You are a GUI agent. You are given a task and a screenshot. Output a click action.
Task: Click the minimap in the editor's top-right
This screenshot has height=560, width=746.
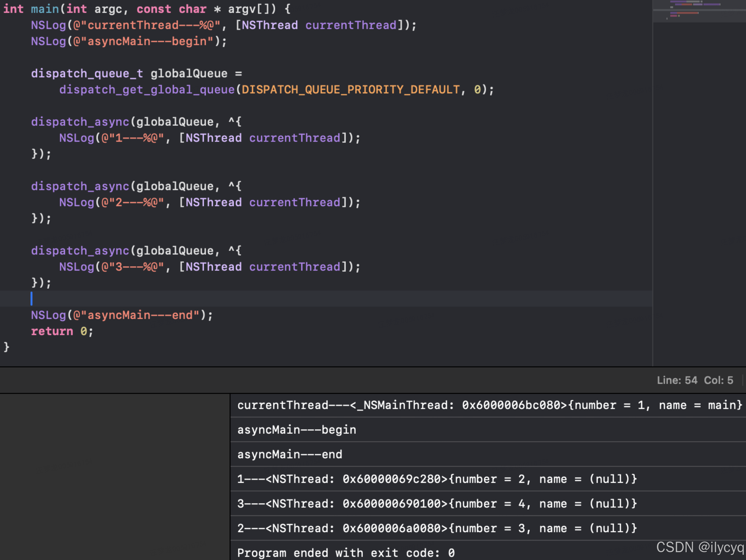coord(699,11)
